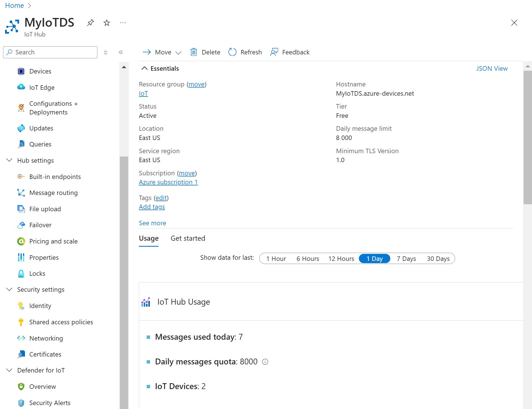The image size is (532, 409).
Task: Click move link next to Resource group
Action: click(x=196, y=84)
